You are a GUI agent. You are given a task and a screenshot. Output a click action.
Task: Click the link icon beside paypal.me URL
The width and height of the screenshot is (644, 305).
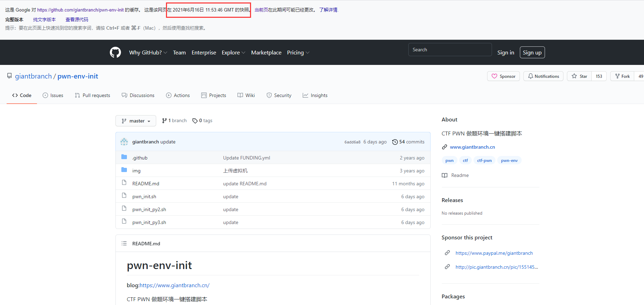tap(447, 253)
